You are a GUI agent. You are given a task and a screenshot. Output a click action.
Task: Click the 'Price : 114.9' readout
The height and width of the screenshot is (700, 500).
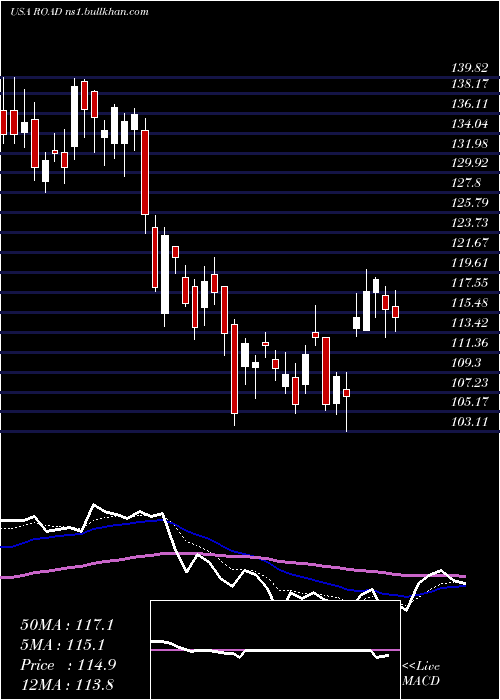coord(68,665)
